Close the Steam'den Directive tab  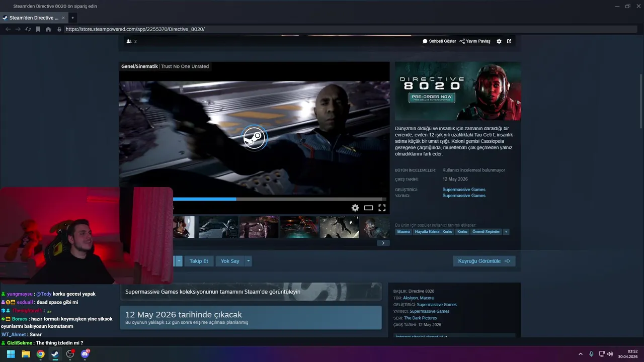tap(63, 18)
